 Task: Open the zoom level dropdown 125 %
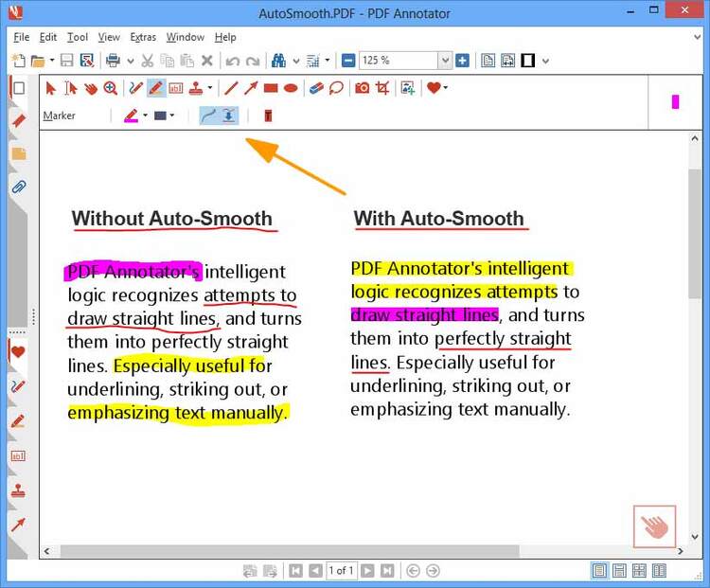[445, 61]
